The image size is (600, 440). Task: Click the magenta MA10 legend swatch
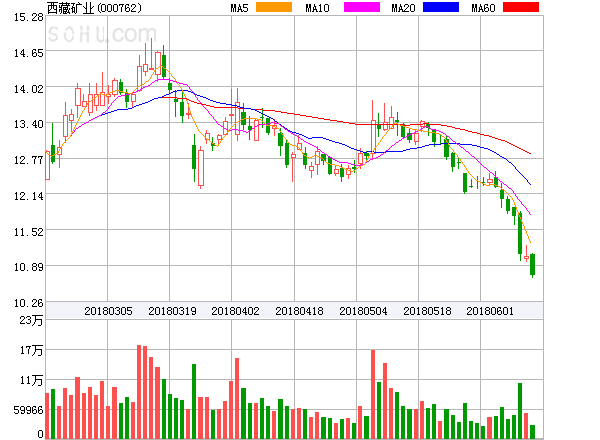point(362,7)
